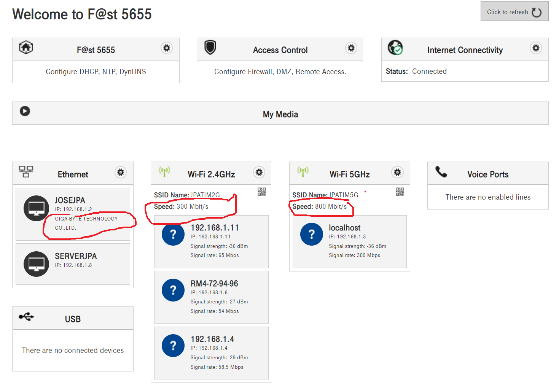Click the home router icon
This screenshot has width=559, height=392.
click(x=26, y=48)
